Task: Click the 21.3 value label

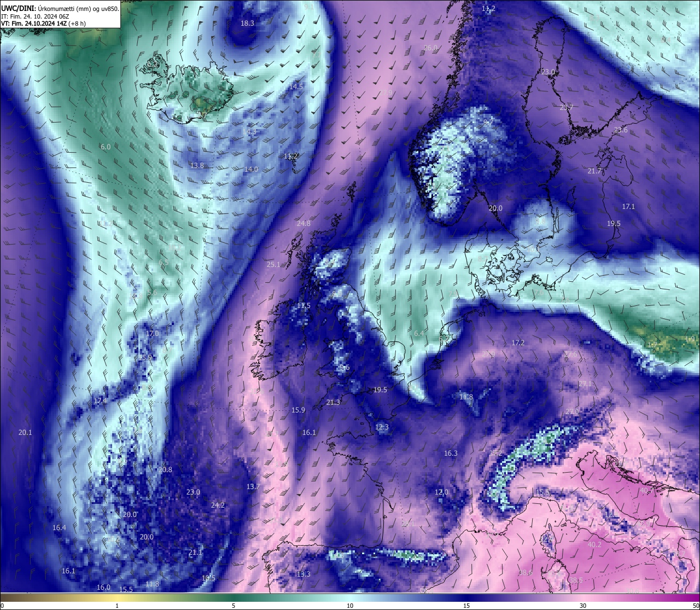Action: 333,402
